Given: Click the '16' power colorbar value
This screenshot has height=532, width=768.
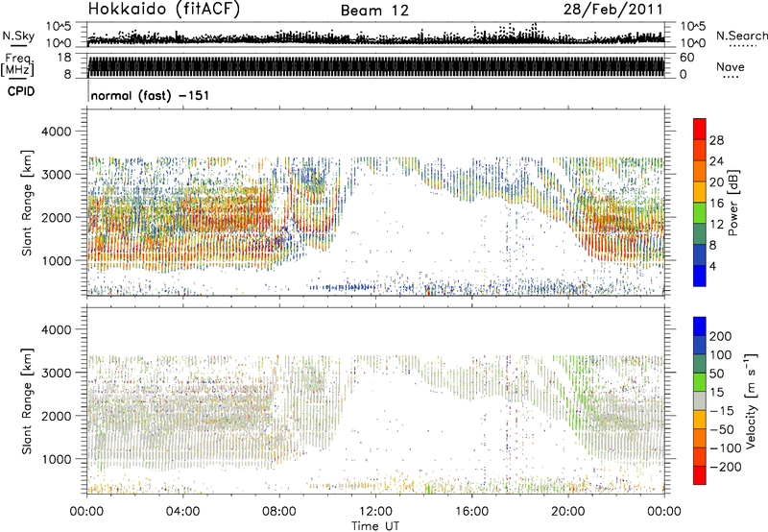Looking at the screenshot, I should point(716,204).
